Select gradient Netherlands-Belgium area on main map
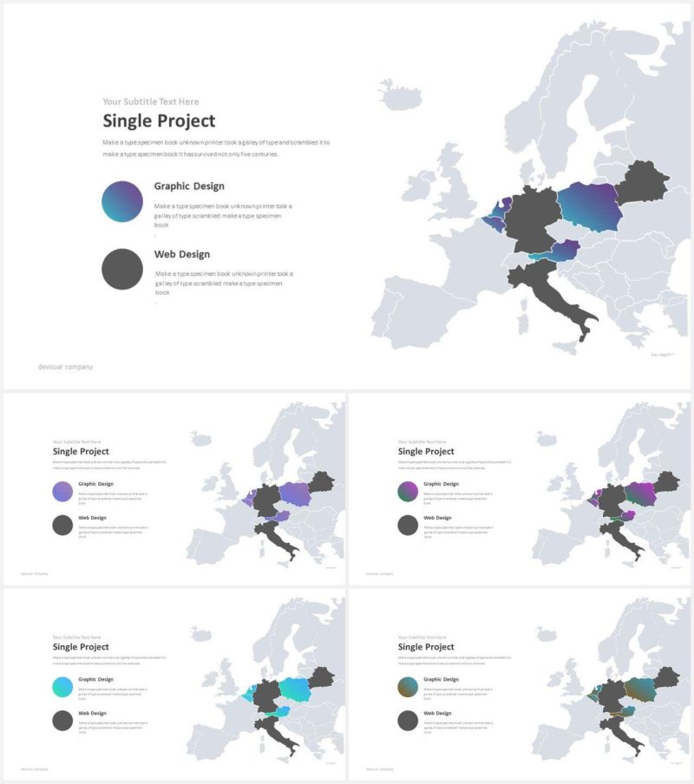694x784 pixels. (x=497, y=217)
